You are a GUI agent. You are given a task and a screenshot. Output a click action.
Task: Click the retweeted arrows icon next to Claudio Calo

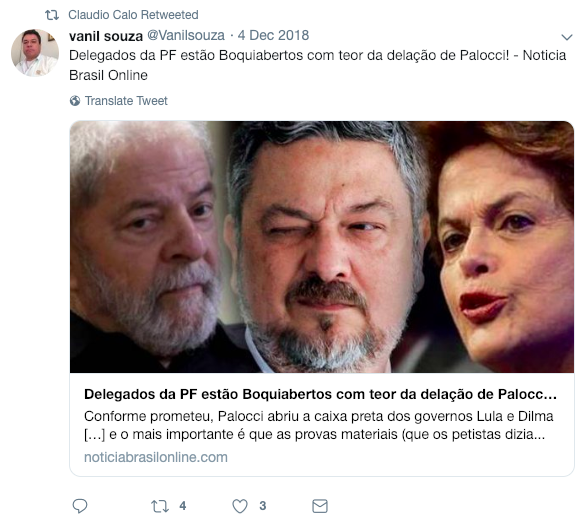click(52, 15)
